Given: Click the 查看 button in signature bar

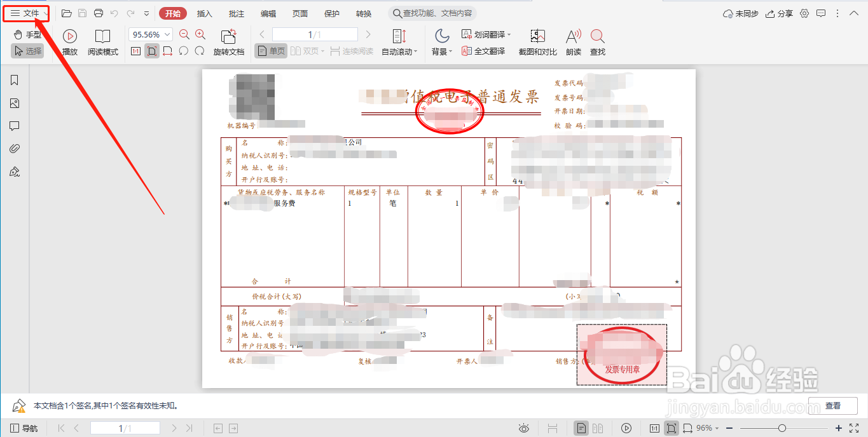Looking at the screenshot, I should (833, 405).
